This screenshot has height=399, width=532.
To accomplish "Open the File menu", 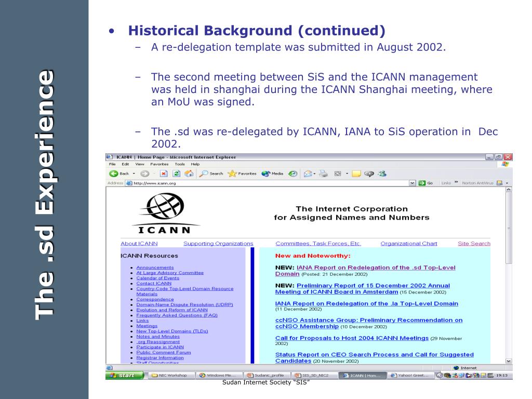I will coord(112,164).
